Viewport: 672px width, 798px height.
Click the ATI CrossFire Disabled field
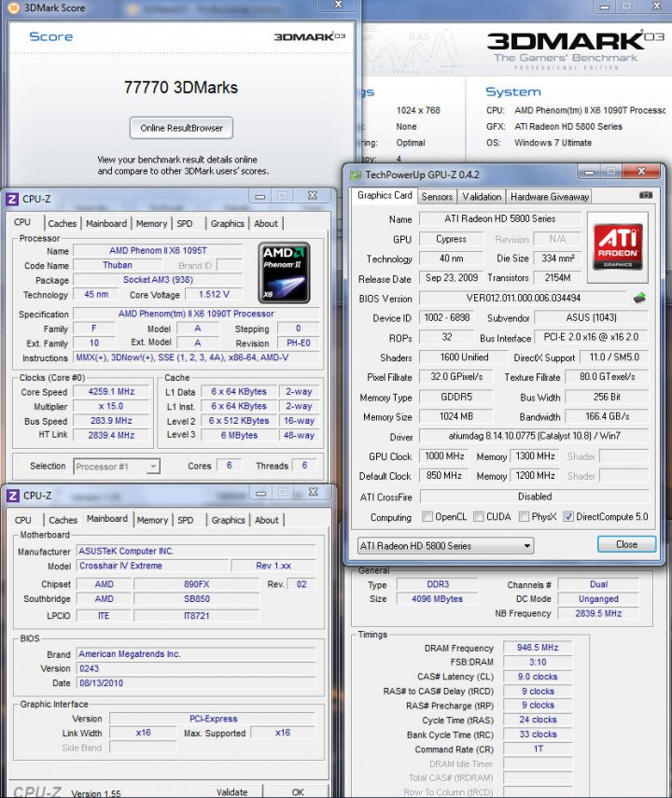click(x=535, y=497)
